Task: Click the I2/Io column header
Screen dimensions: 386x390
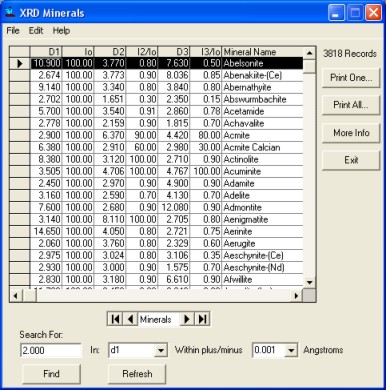Action: (x=142, y=52)
